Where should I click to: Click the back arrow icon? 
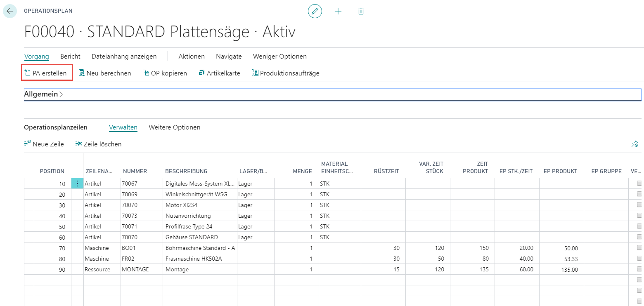pyautogui.click(x=10, y=11)
